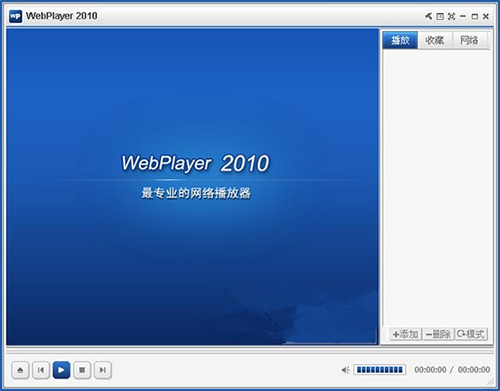Maximize the WebPlayer window
The width and height of the screenshot is (500, 391).
pyautogui.click(x=475, y=16)
